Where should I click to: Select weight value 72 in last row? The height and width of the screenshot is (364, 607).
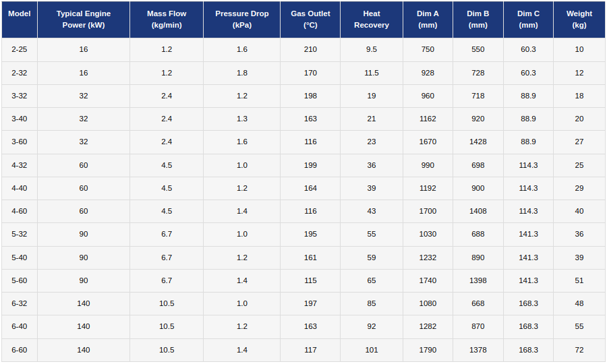click(579, 351)
